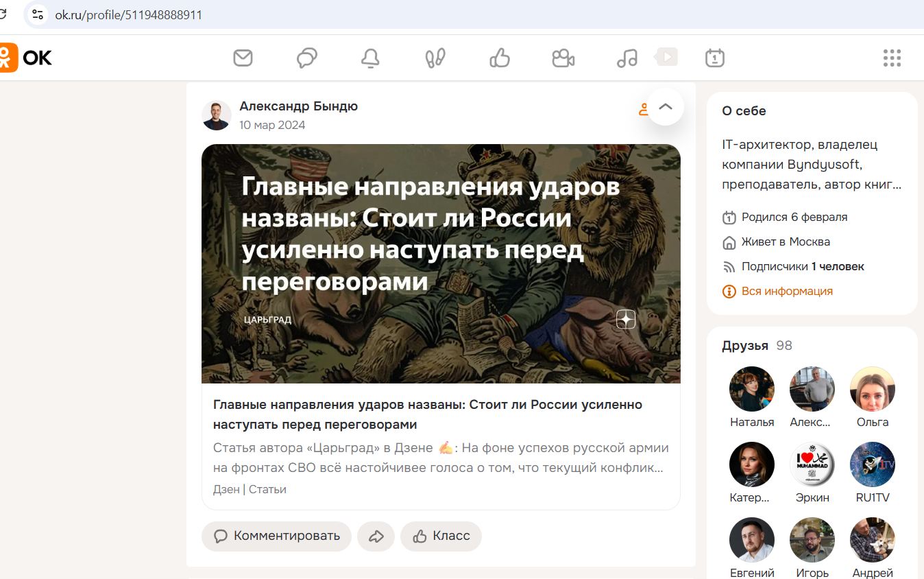The height and width of the screenshot is (579, 924).
Task: Open friend Эркин avatar
Action: pyautogui.click(x=812, y=464)
